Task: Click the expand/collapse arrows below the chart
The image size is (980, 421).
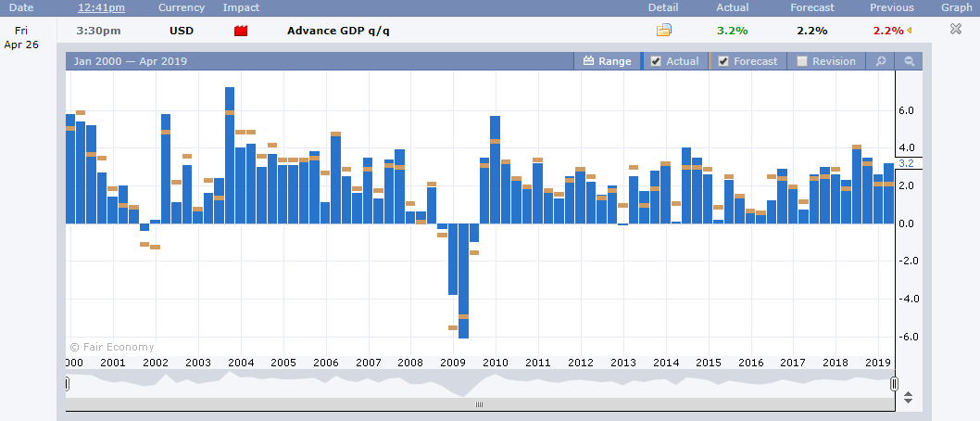Action: (908, 397)
